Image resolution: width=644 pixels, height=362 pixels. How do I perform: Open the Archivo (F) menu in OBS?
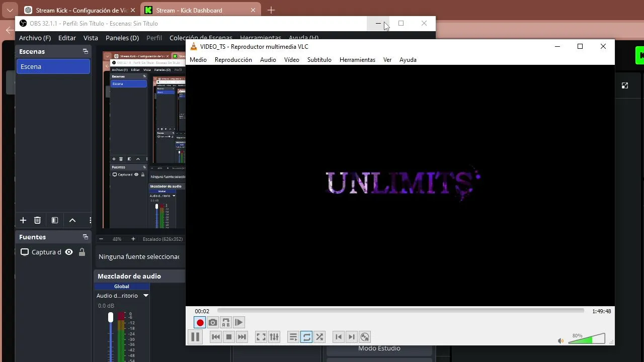[35, 38]
